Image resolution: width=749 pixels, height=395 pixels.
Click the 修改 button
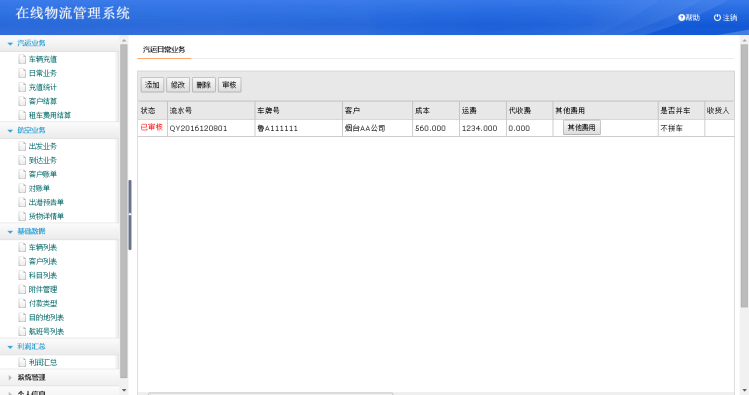[x=178, y=85]
